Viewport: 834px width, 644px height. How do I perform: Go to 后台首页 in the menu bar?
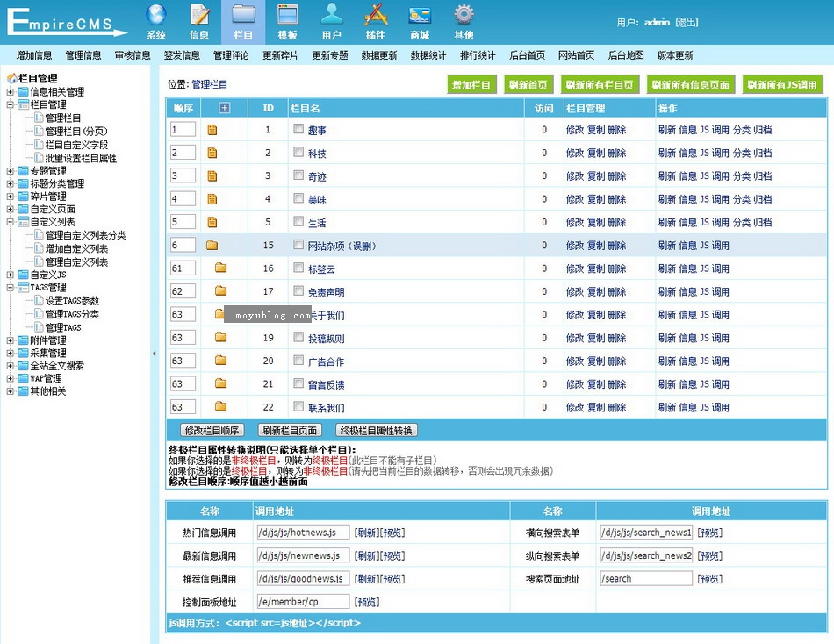click(x=527, y=55)
